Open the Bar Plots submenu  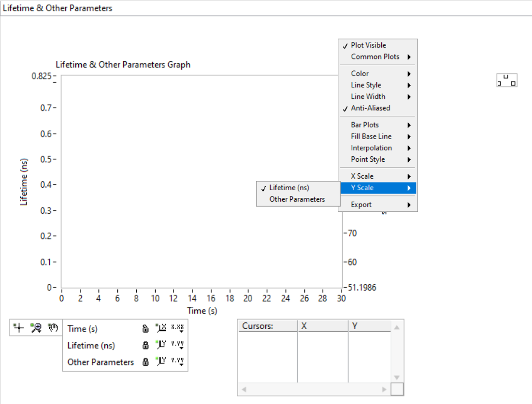pyautogui.click(x=378, y=125)
